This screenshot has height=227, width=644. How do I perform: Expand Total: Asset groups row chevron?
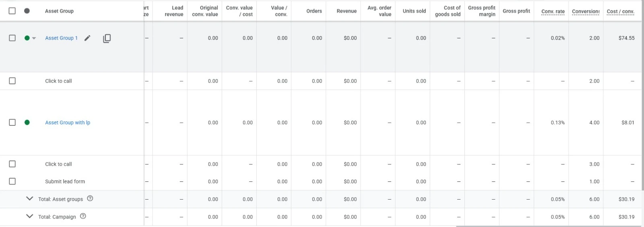pyautogui.click(x=29, y=198)
